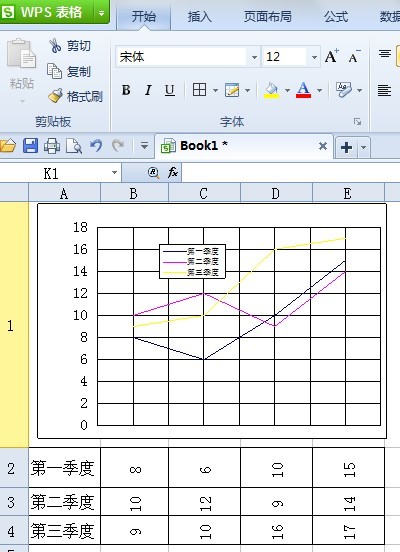Select the cell containing 16
400x552 pixels.
[x=277, y=531]
